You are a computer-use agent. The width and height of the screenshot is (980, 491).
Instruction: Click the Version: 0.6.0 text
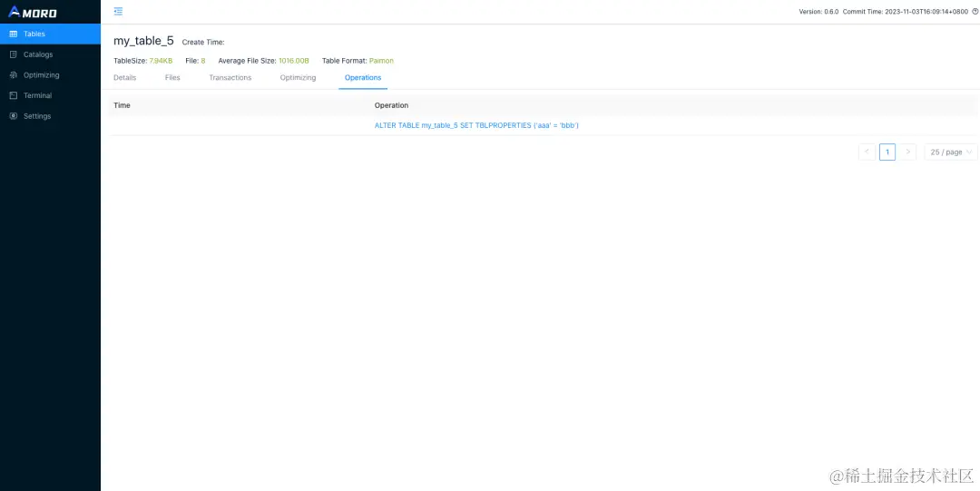tap(818, 12)
